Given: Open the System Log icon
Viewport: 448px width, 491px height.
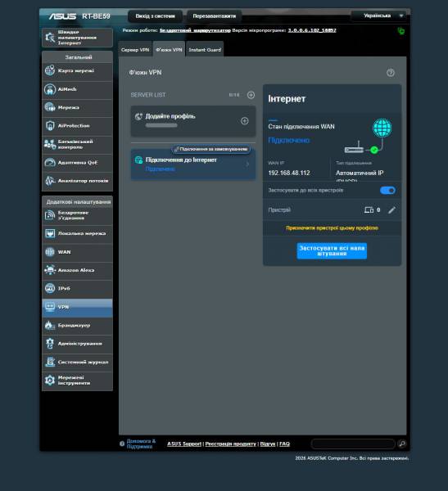Looking at the screenshot, I should coord(50,362).
